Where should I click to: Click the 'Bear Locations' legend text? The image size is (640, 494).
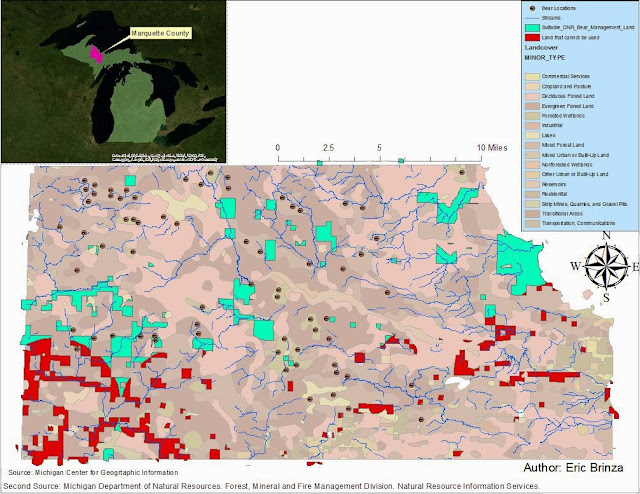coord(559,8)
